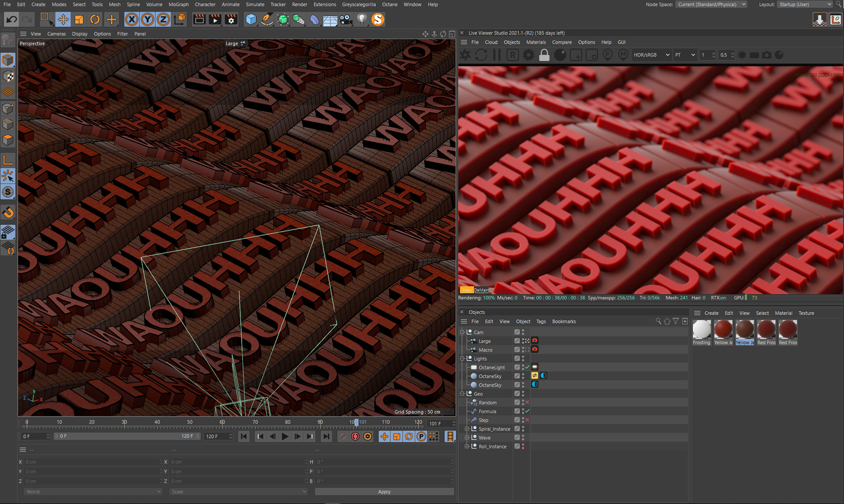
Task: Select the Move tool
Action: click(63, 19)
